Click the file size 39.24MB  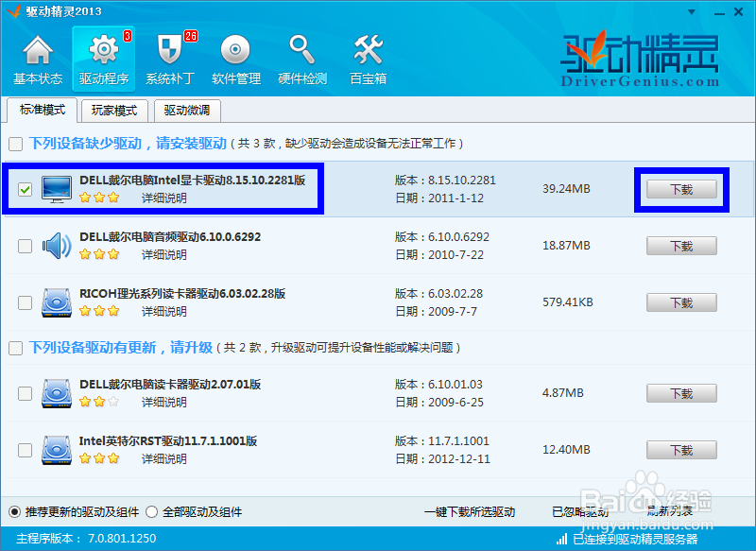click(x=566, y=189)
